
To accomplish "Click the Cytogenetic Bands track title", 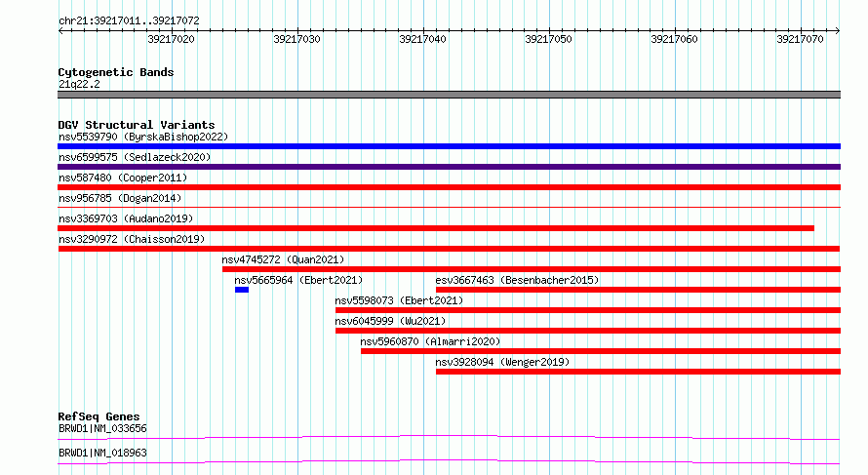I will (x=116, y=72).
